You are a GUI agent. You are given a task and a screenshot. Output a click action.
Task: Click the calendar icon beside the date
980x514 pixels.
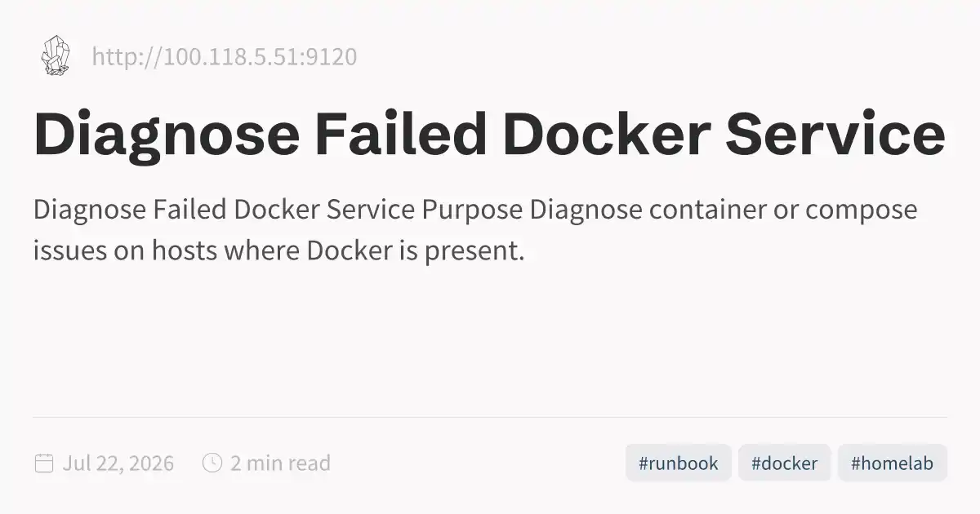click(44, 463)
